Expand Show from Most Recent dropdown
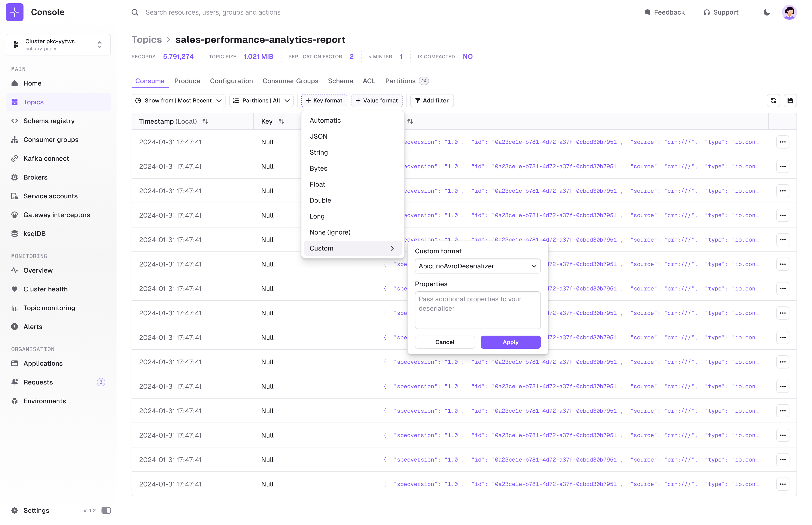 (178, 101)
